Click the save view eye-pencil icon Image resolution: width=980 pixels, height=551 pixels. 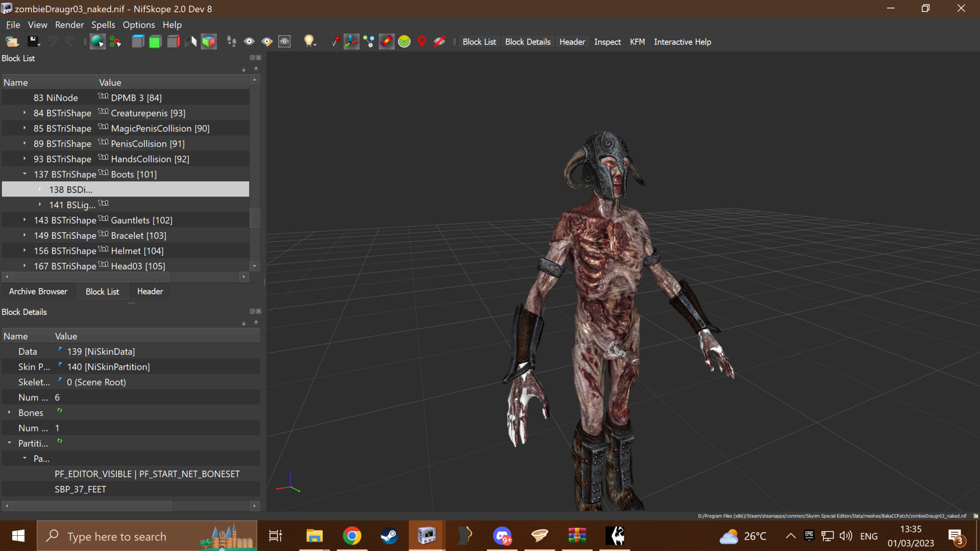pyautogui.click(x=267, y=42)
